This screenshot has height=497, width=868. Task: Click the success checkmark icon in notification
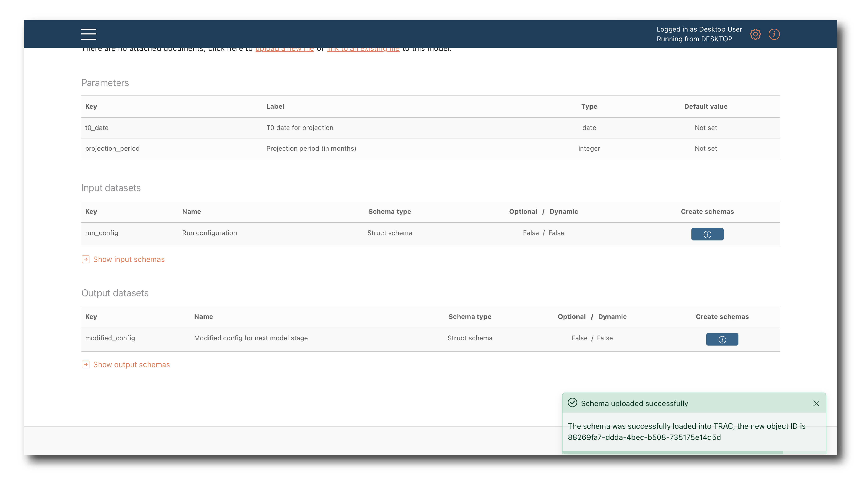click(x=572, y=403)
